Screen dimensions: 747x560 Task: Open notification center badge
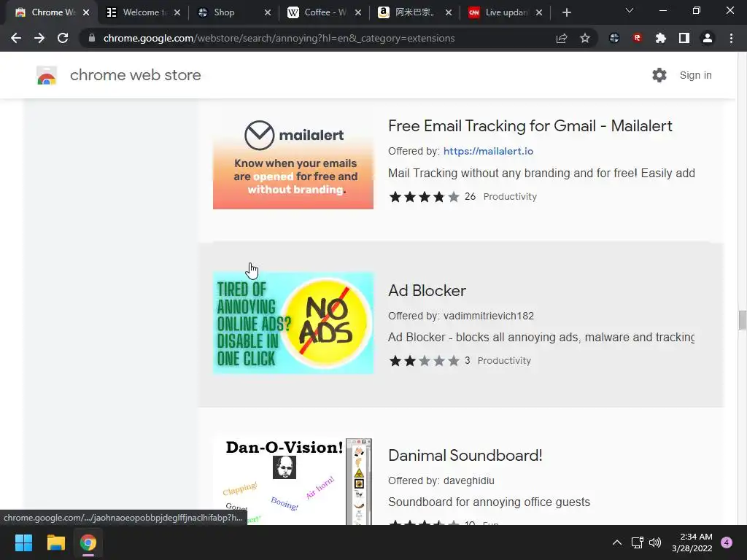(727, 542)
